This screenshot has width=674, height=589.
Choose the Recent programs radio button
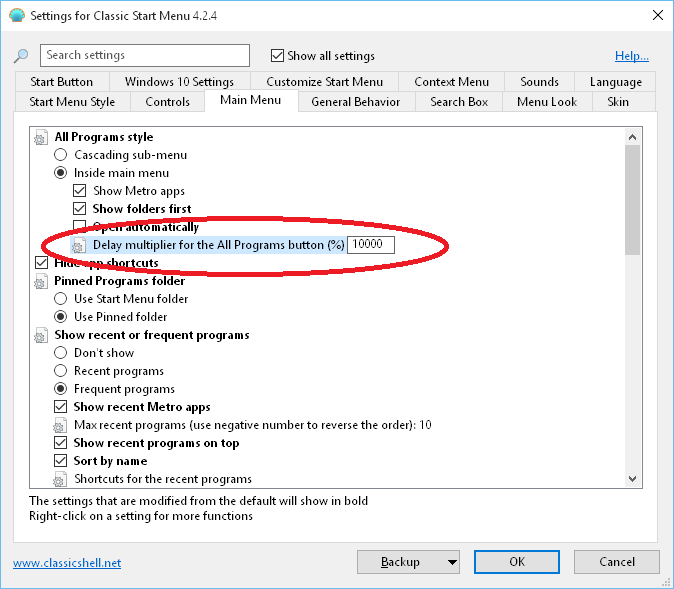point(61,371)
